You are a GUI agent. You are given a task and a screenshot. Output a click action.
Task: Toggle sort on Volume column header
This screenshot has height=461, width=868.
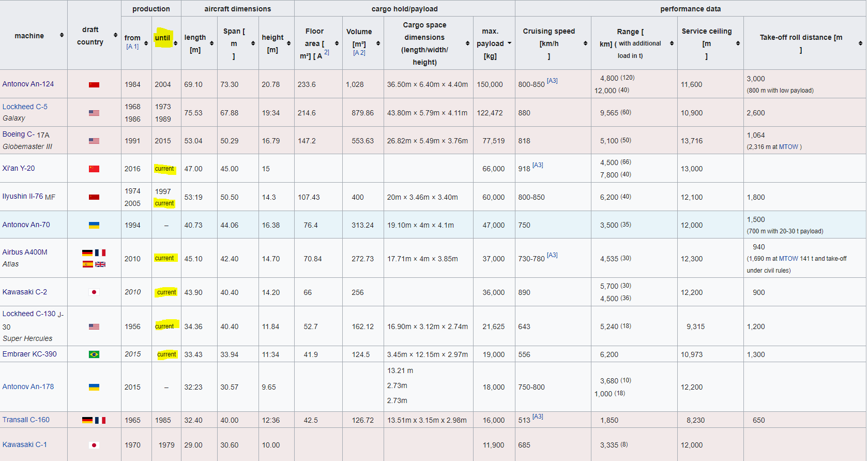[378, 43]
